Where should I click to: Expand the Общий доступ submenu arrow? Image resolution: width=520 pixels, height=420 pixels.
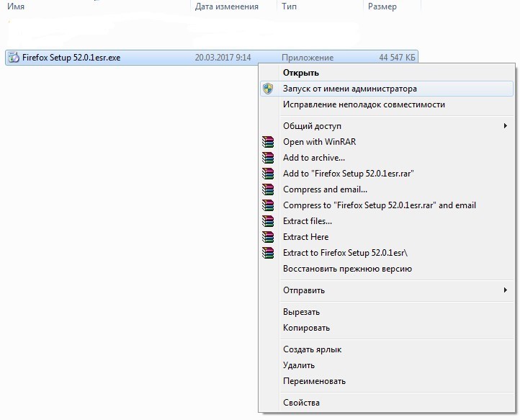[505, 126]
